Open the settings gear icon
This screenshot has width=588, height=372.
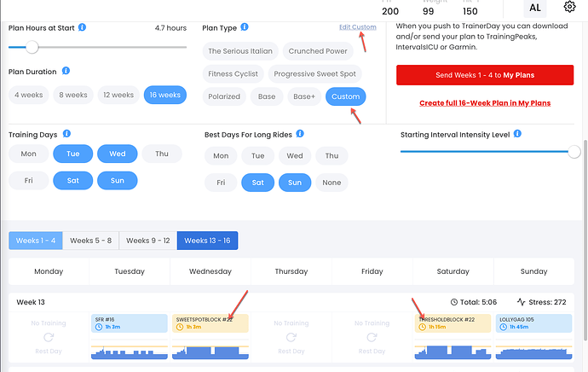(x=569, y=7)
